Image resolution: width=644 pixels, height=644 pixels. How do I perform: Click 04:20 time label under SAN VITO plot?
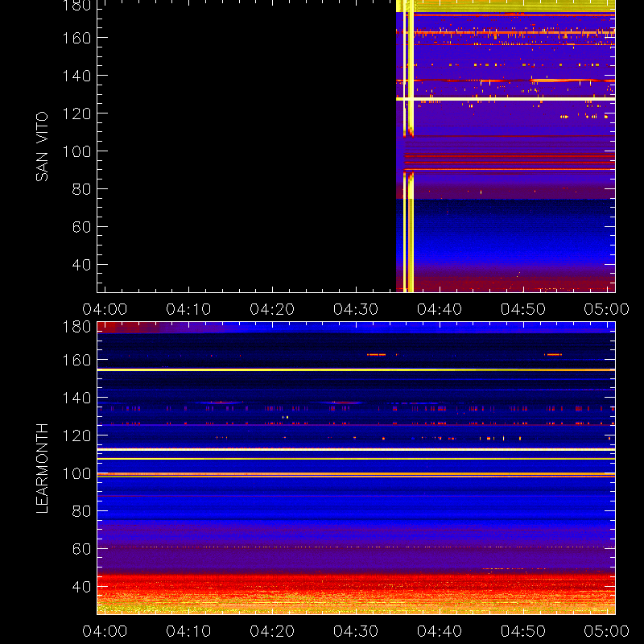point(272,309)
